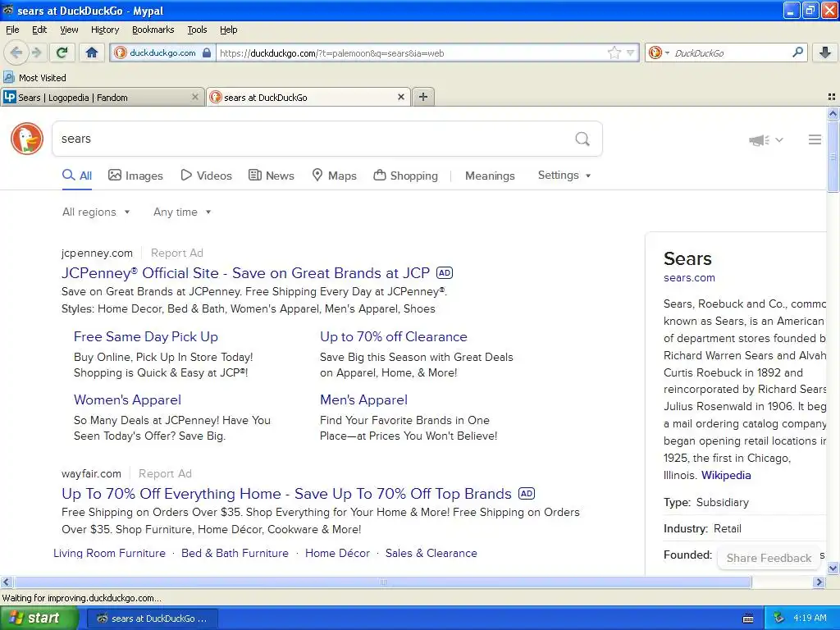Open the DuckDuckGo hamburger menu
The height and width of the screenshot is (630, 840).
point(815,139)
